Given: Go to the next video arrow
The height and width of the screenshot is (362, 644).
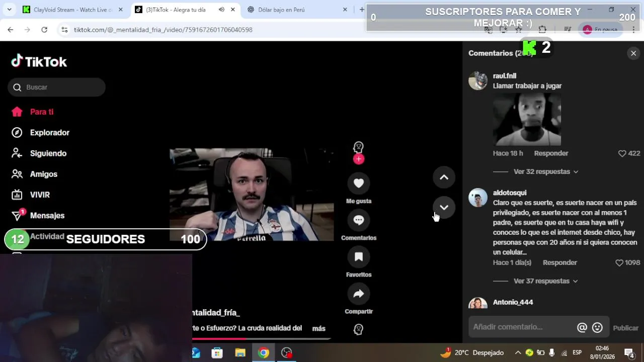Looking at the screenshot, I should [x=444, y=207].
